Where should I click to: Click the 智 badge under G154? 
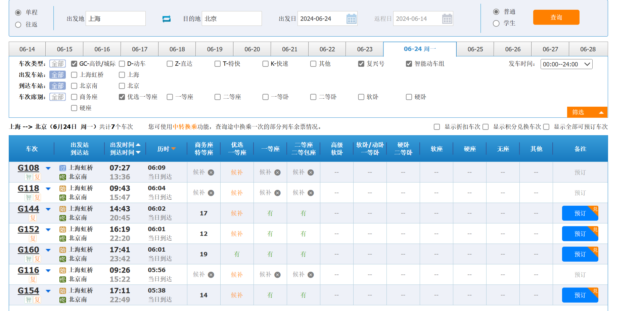[x=29, y=300]
